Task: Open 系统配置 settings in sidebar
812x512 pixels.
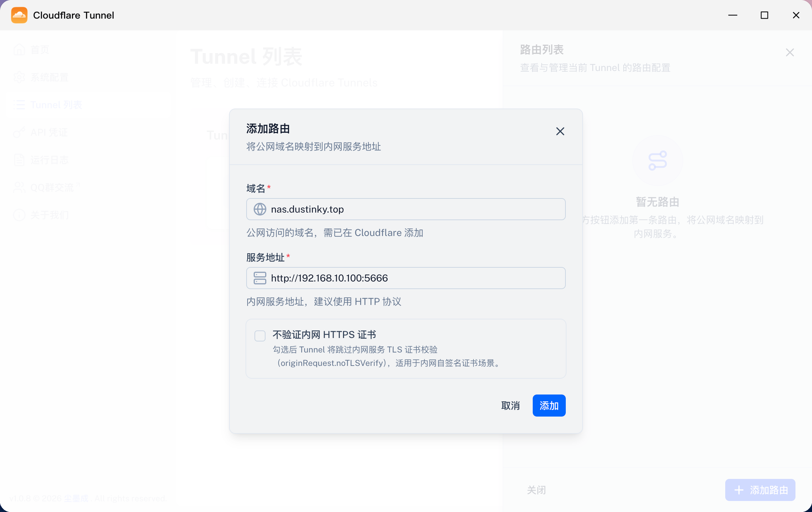Action: [x=41, y=77]
